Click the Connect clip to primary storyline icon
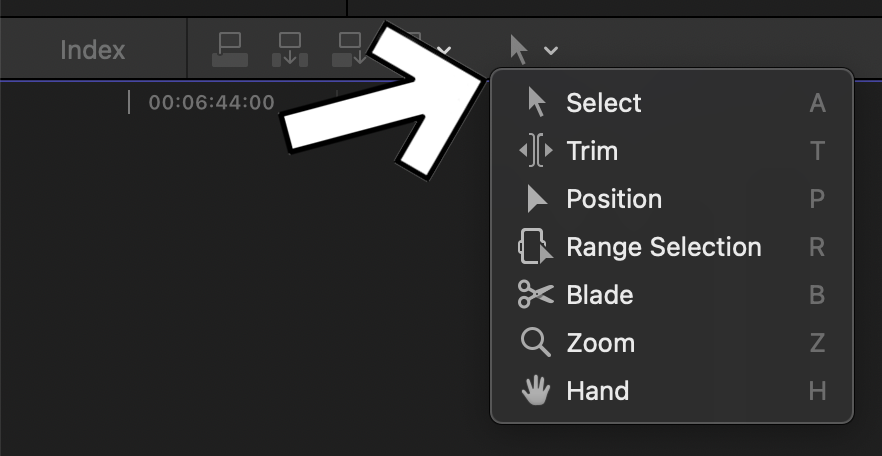Viewport: 882px width, 456px height. [230, 49]
